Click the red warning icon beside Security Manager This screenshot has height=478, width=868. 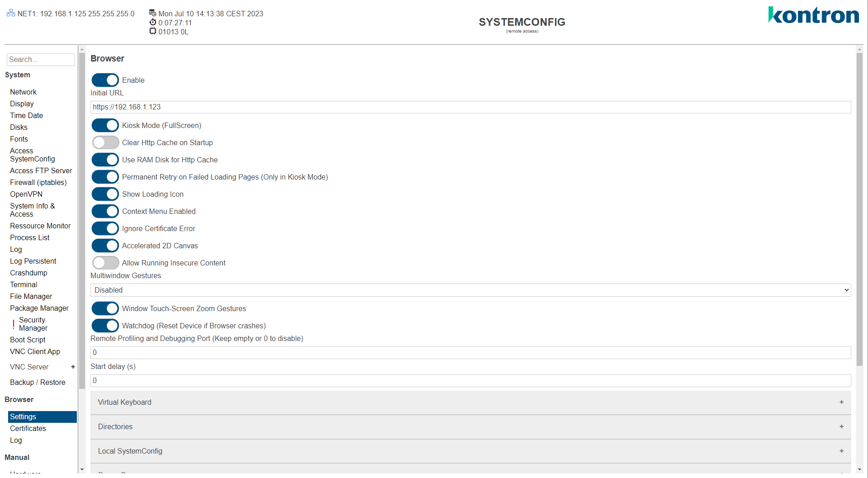[x=14, y=324]
